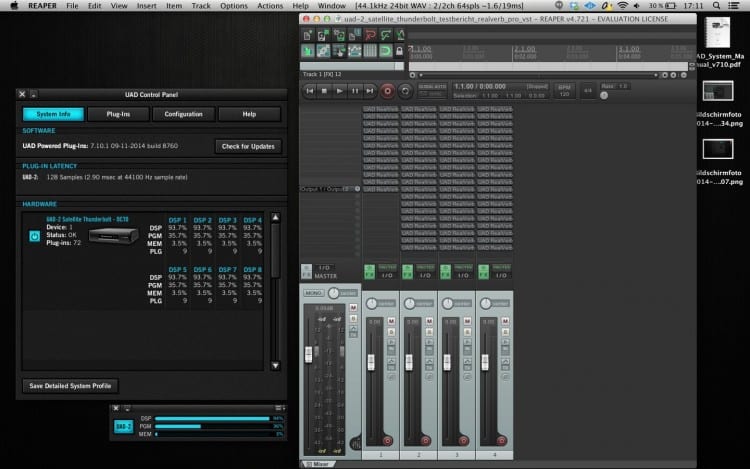Click the track 2 volume fader handle
Screen dimensions: 750x469
(409, 362)
